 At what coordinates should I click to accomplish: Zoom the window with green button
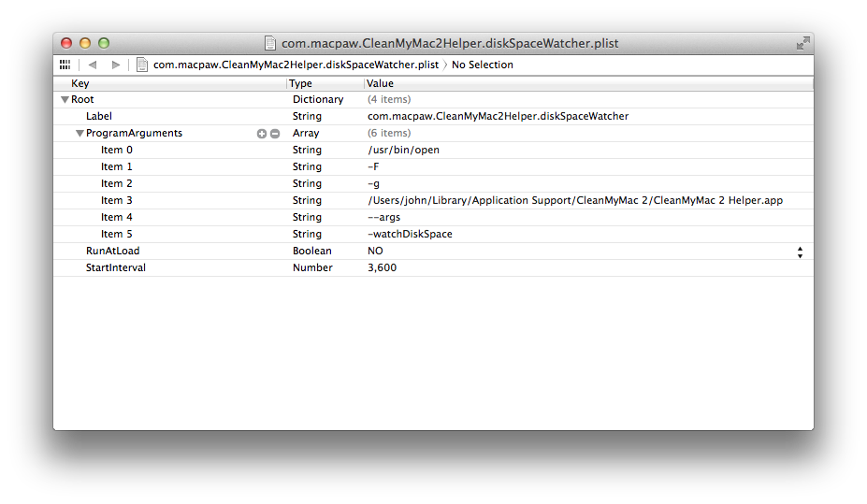pyautogui.click(x=104, y=43)
